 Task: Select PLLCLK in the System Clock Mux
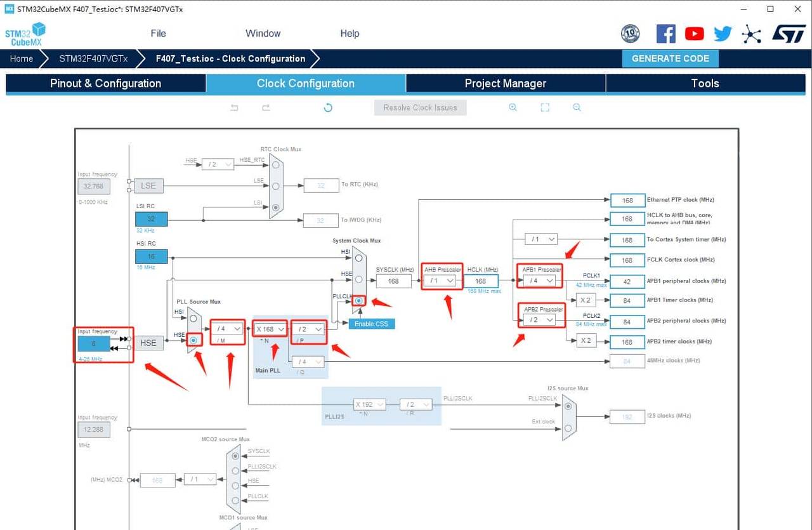point(358,301)
